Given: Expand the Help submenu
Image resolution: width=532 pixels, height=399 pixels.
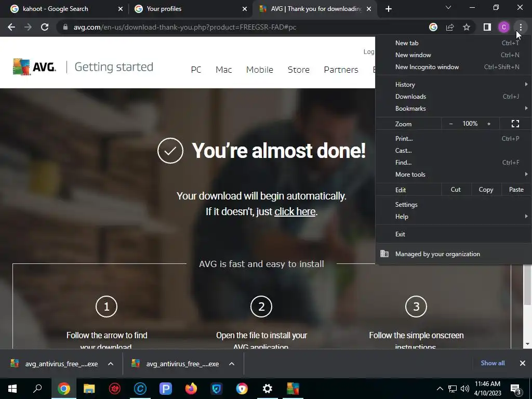Looking at the screenshot, I should [x=453, y=217].
